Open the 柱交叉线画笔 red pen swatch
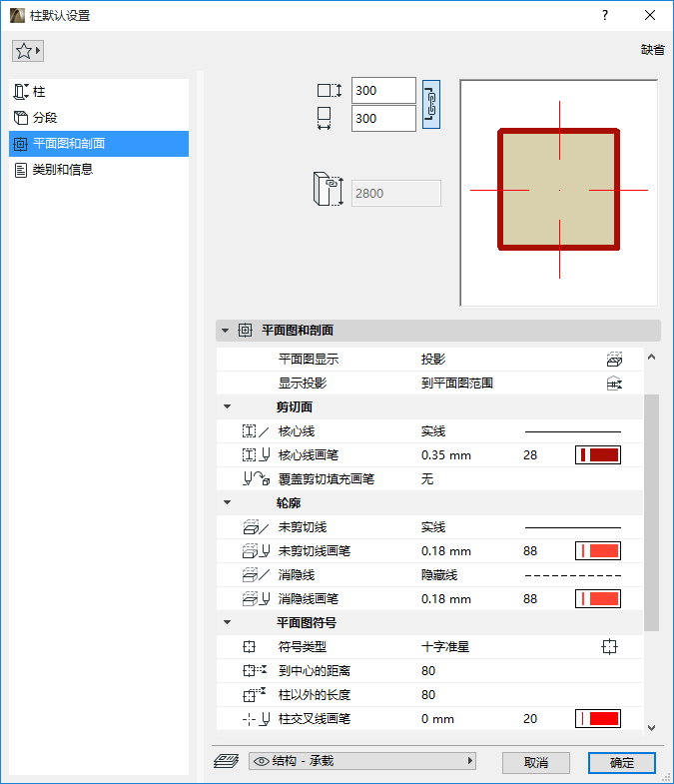 (598, 719)
